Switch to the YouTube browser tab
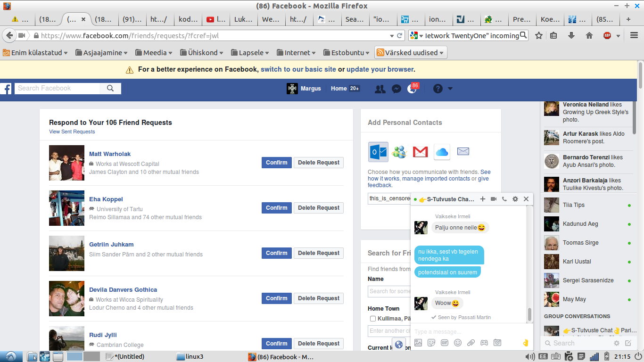Viewport: 644px width, 362px height. click(216, 19)
